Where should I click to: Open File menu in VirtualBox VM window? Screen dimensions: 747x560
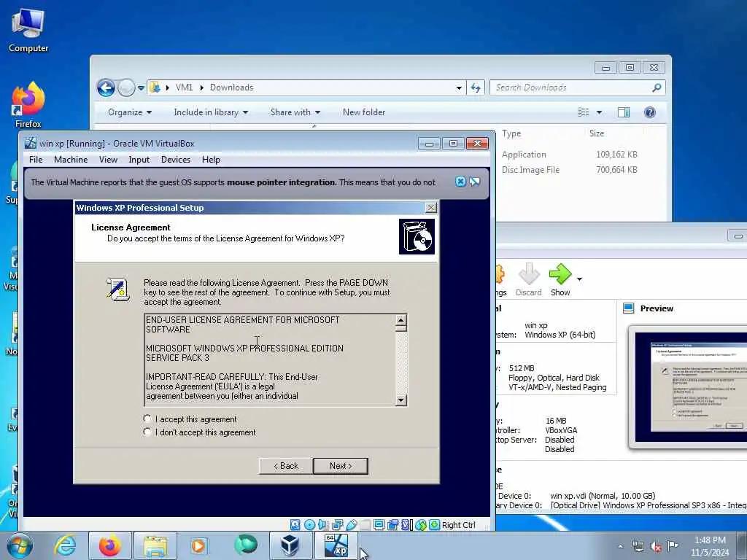point(36,160)
